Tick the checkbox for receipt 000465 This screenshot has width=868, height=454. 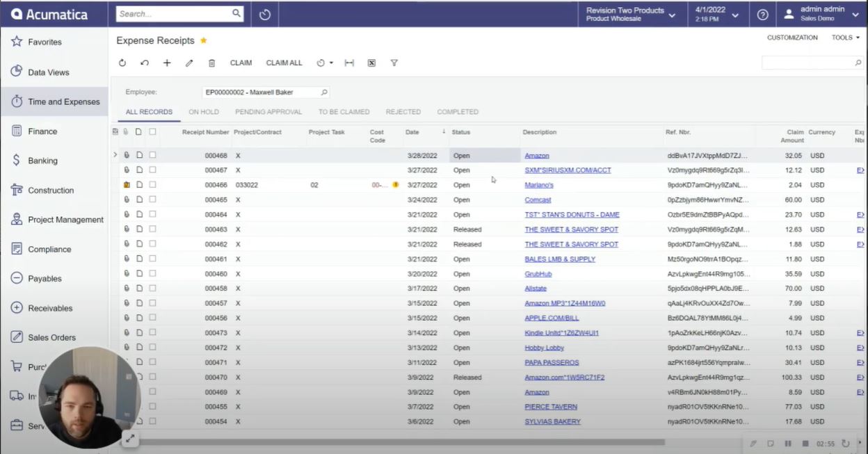[152, 200]
